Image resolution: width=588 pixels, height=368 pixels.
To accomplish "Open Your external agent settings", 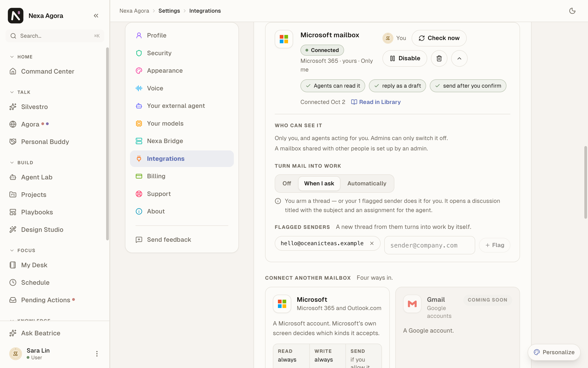I will pos(182,106).
